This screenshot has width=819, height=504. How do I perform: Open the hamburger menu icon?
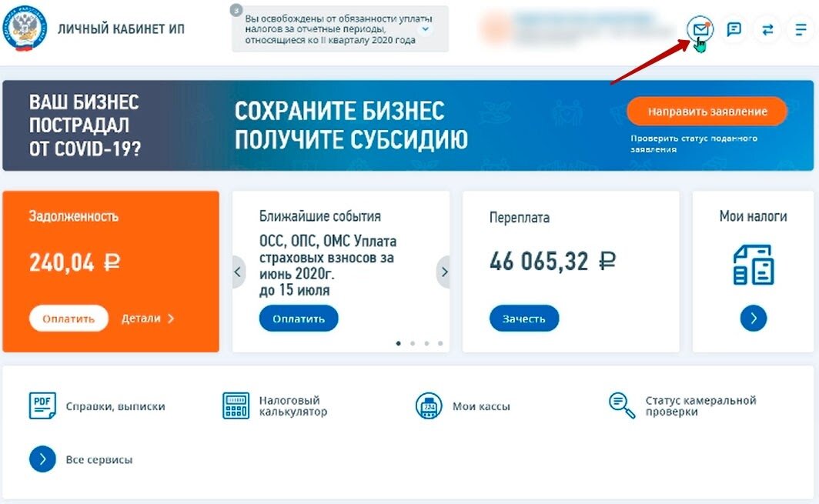pyautogui.click(x=801, y=30)
